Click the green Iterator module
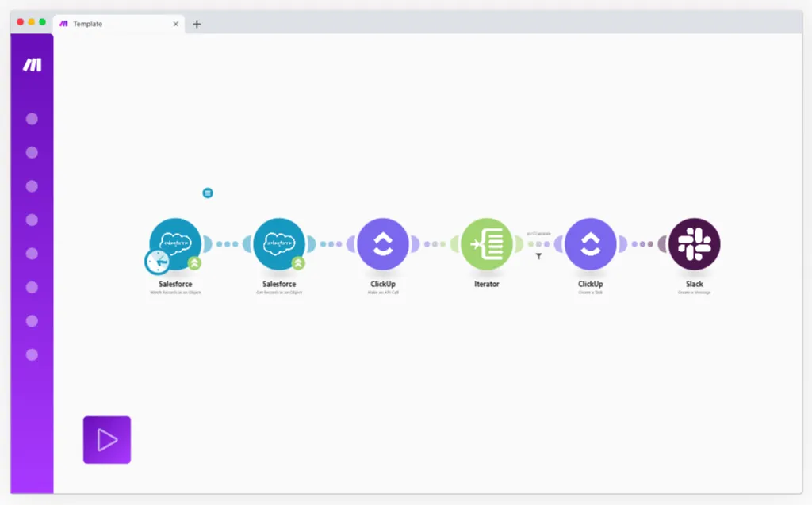The width and height of the screenshot is (812, 505). tap(486, 243)
